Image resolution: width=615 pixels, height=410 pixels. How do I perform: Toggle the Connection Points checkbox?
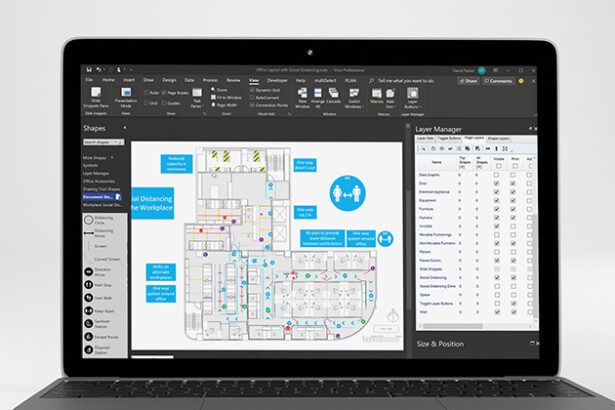[x=252, y=105]
